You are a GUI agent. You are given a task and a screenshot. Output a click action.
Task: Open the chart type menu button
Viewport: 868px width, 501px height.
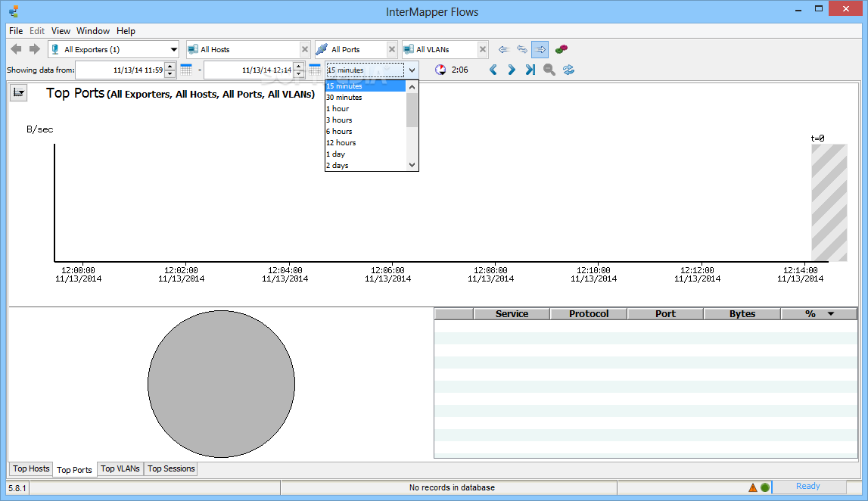pyautogui.click(x=19, y=92)
